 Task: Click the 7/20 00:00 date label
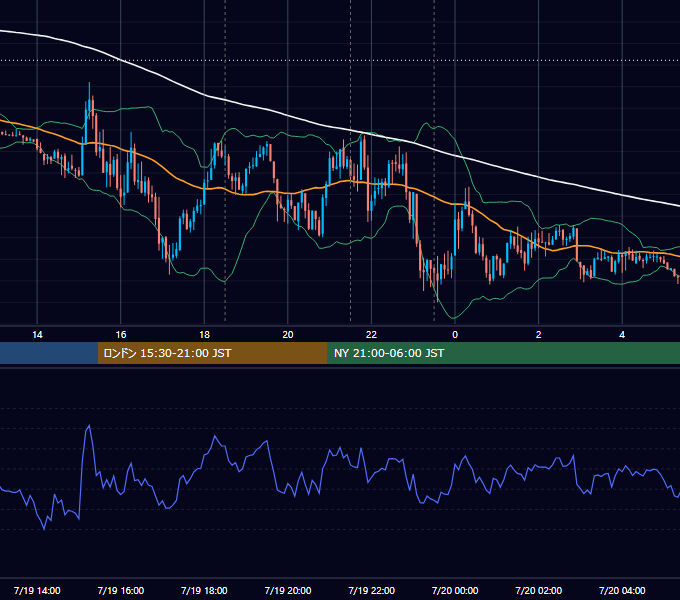tap(455, 590)
